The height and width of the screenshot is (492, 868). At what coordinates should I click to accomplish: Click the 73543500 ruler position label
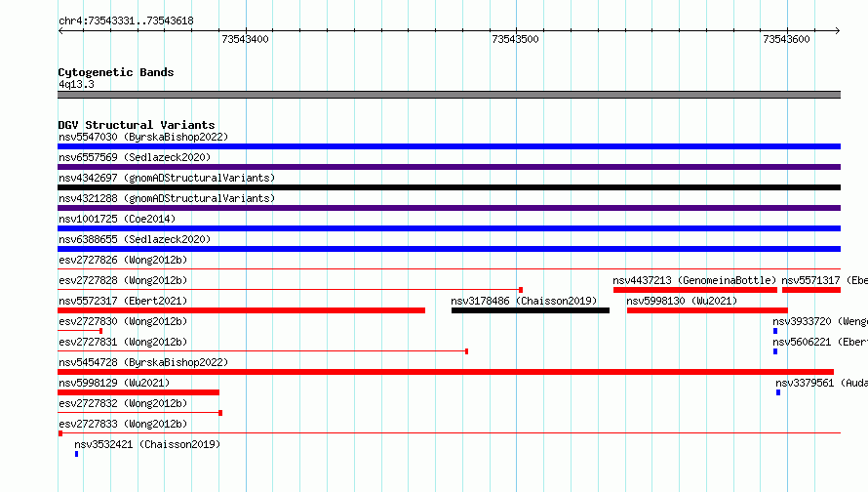[515, 39]
